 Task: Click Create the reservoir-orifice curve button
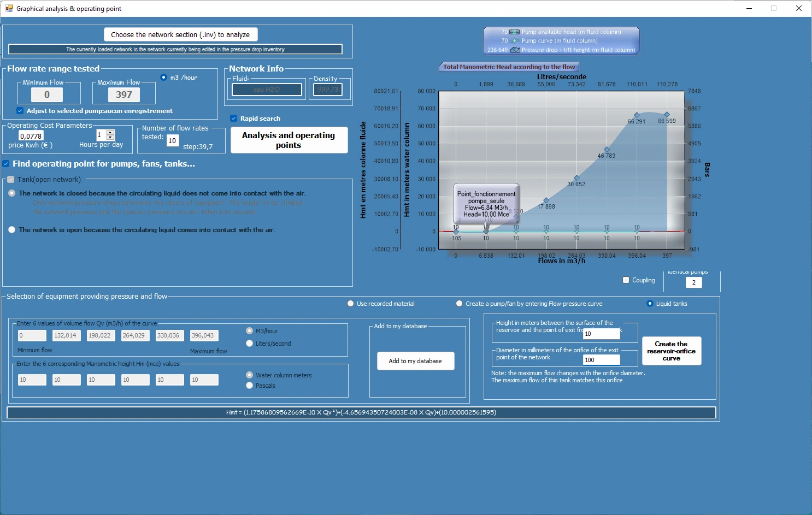click(672, 351)
